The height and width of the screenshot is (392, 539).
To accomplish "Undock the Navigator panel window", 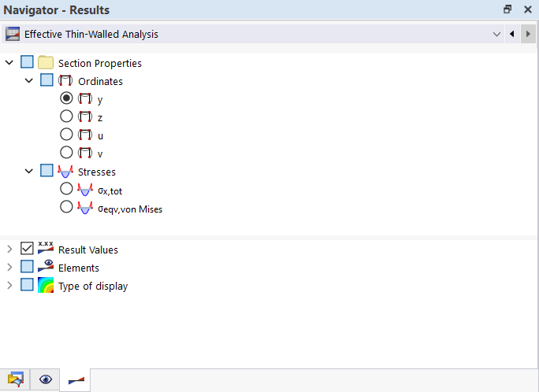I will pyautogui.click(x=507, y=9).
